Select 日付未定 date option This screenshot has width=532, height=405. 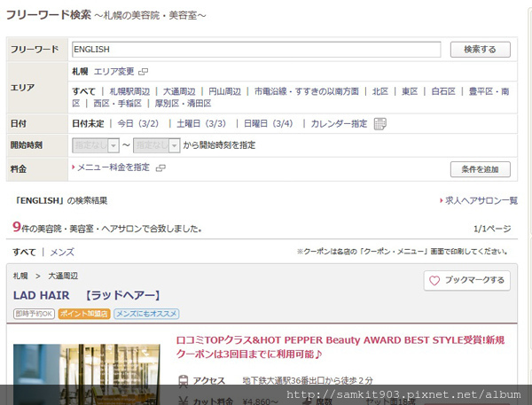pyautogui.click(x=88, y=124)
